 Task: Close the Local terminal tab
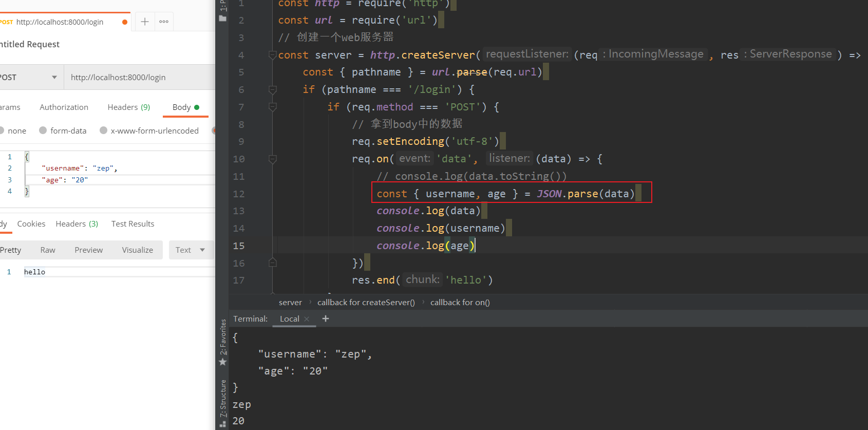pos(307,319)
